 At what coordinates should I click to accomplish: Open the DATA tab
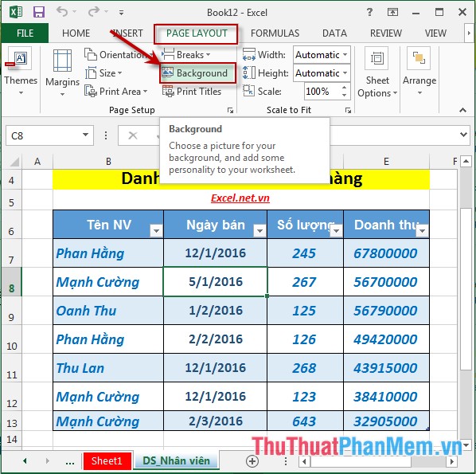pos(334,33)
